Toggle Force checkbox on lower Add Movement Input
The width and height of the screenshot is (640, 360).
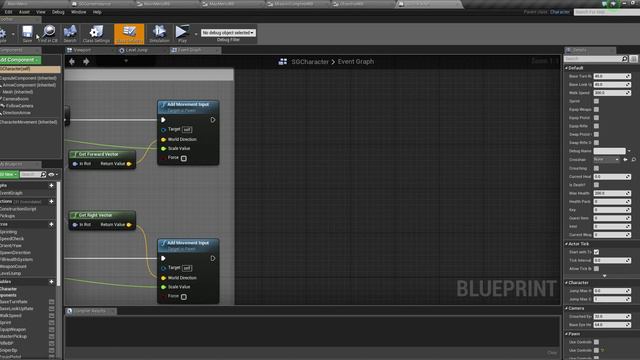pyautogui.click(x=184, y=297)
